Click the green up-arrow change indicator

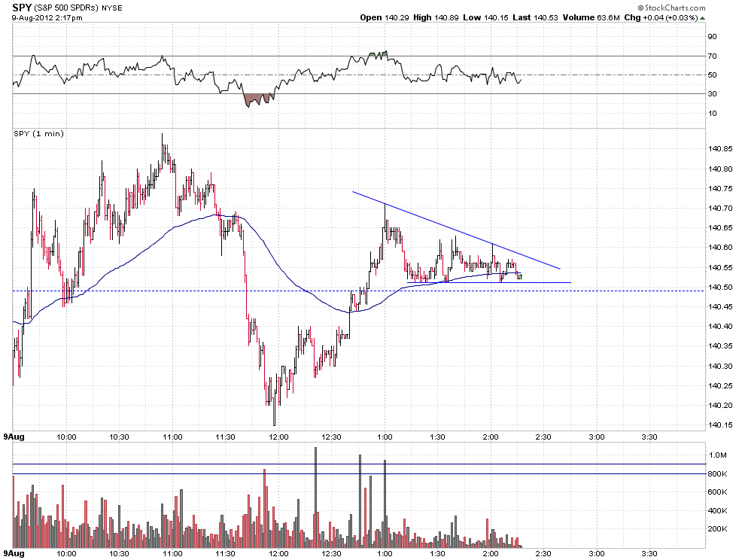click(x=702, y=18)
